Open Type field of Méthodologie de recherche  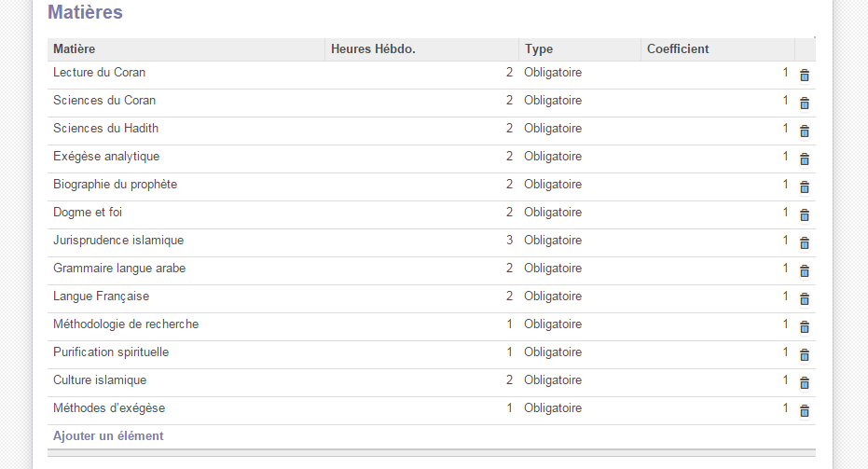point(580,324)
